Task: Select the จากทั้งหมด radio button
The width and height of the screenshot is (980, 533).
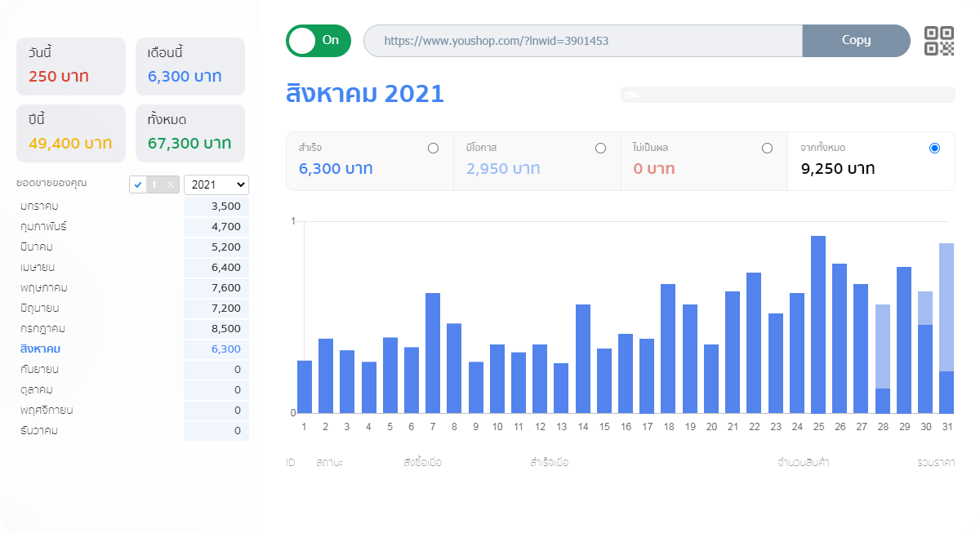Action: (934, 149)
